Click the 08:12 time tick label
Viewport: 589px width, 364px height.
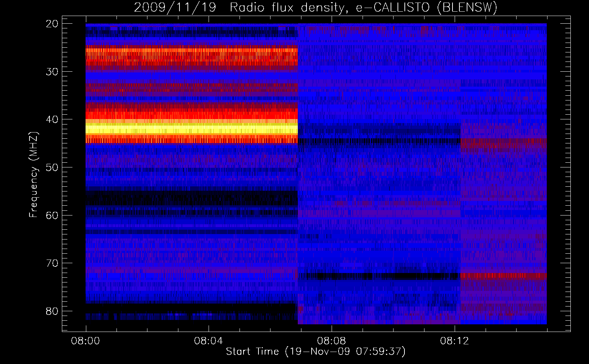[455, 341]
